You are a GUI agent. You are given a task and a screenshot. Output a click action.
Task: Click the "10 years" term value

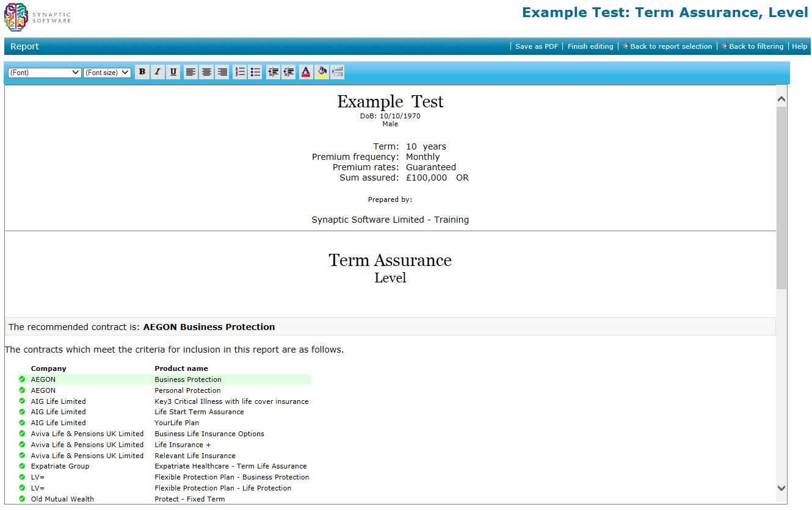coord(426,146)
